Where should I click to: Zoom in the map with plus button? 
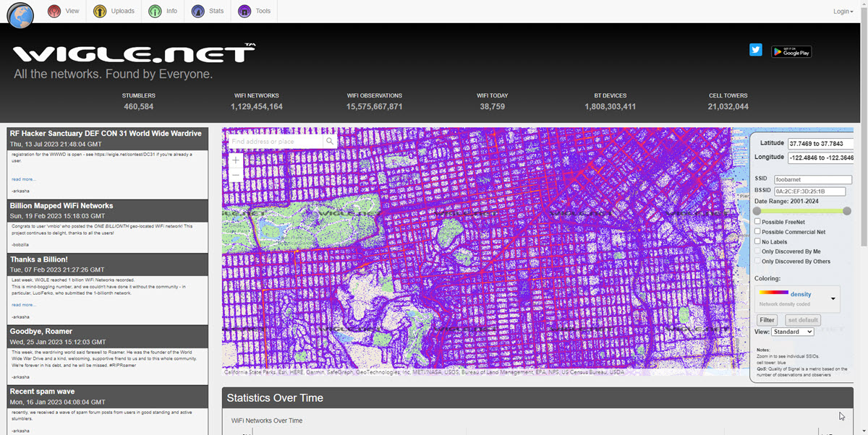[236, 160]
